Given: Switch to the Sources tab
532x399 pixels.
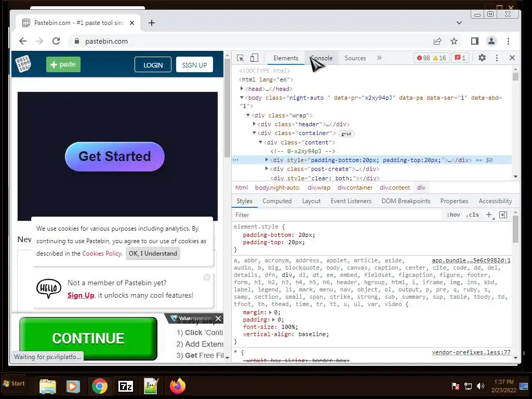Looking at the screenshot, I should click(355, 58).
